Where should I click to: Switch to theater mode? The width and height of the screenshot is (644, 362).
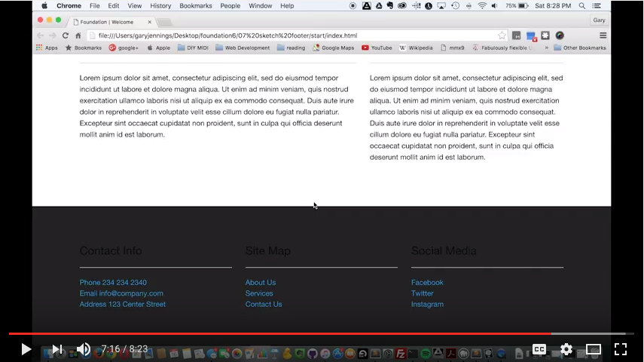[594, 349]
